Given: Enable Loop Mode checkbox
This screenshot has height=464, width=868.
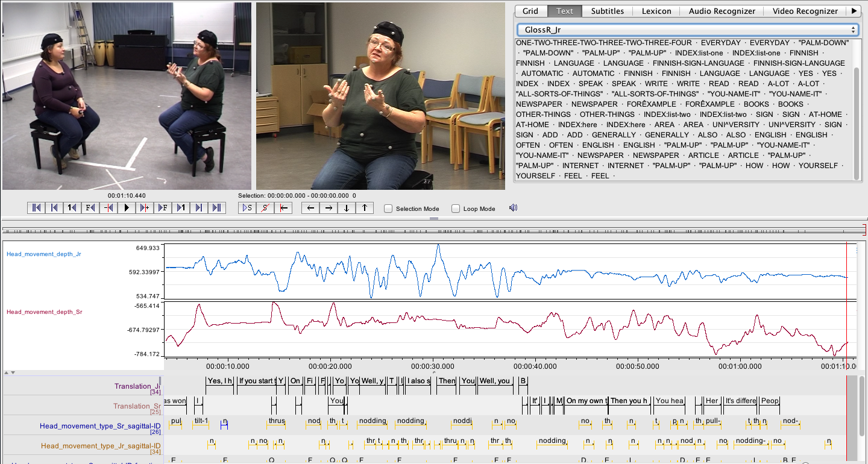Looking at the screenshot, I should 456,208.
